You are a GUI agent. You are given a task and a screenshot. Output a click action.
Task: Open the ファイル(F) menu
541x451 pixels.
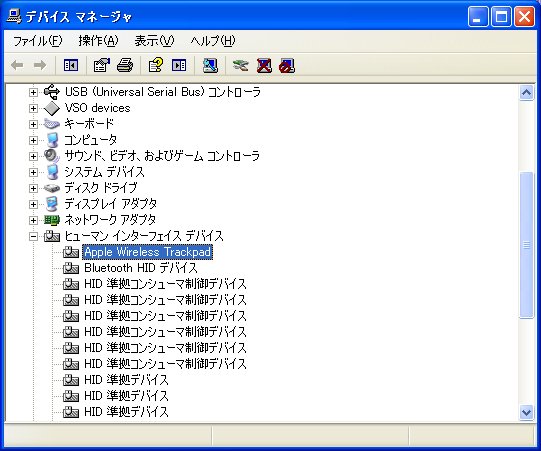[38, 41]
